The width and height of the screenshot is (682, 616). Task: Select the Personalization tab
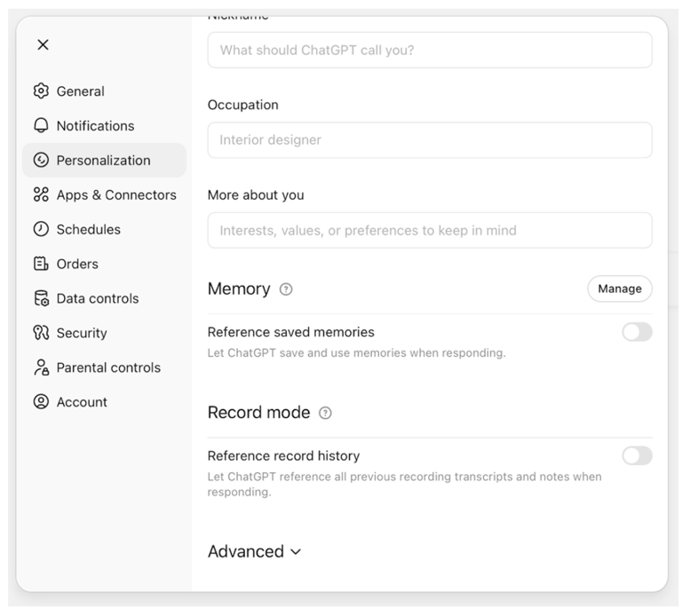click(x=105, y=160)
